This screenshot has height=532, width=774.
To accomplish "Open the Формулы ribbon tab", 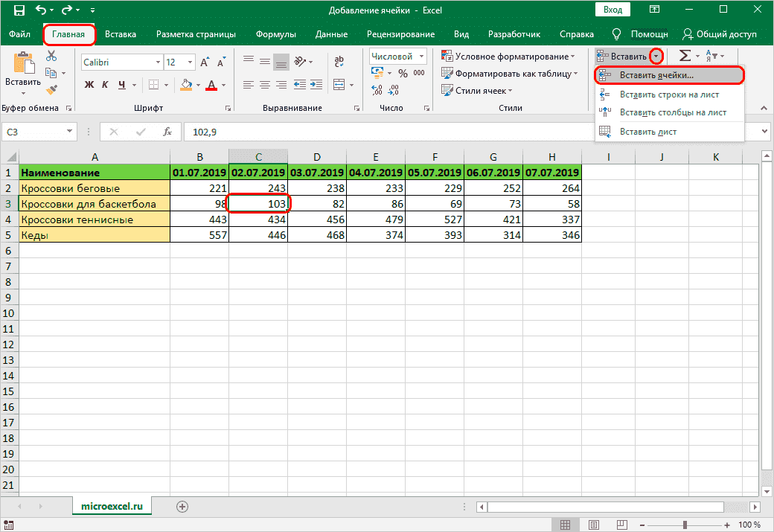I will pos(275,34).
